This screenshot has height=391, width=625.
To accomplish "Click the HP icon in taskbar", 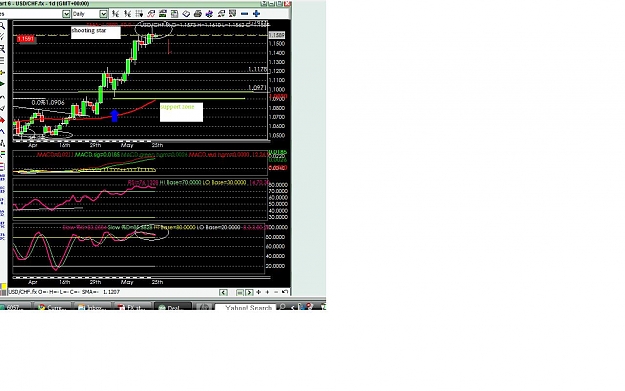I will click(204, 307).
